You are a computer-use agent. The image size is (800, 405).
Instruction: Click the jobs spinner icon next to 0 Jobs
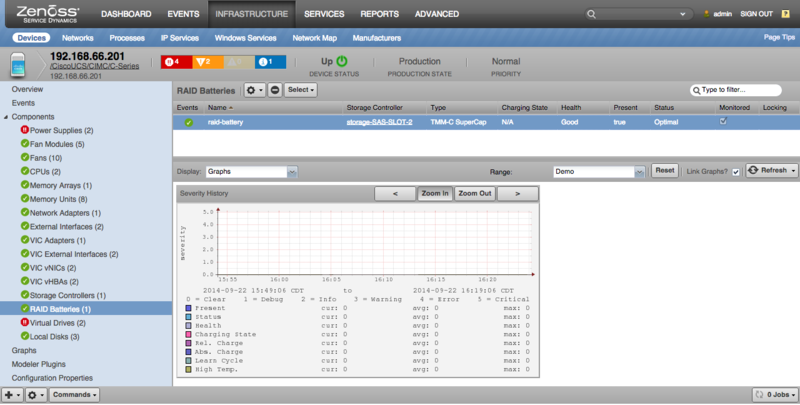(x=759, y=395)
